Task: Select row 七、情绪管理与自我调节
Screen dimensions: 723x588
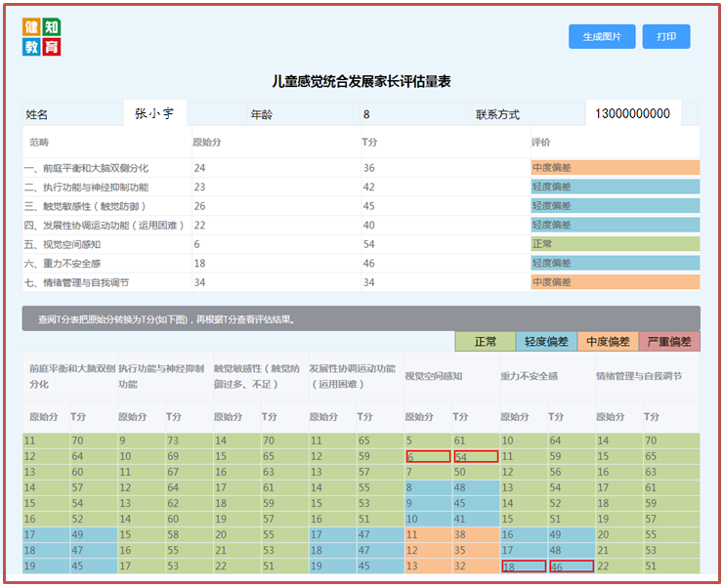Action: (x=361, y=282)
